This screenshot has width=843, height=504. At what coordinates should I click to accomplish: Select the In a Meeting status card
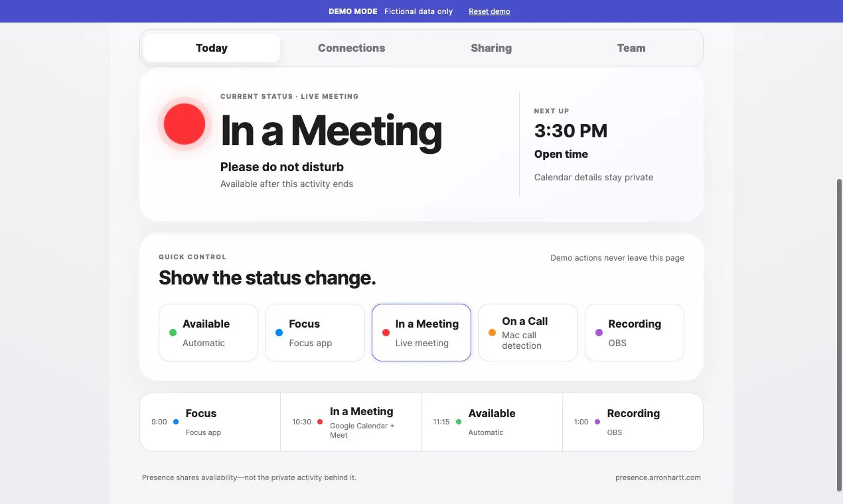pos(421,332)
